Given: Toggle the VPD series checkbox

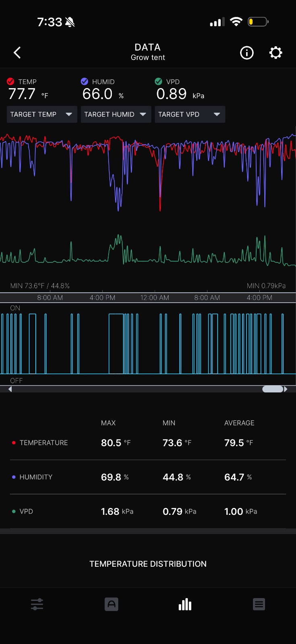Looking at the screenshot, I should (x=158, y=81).
